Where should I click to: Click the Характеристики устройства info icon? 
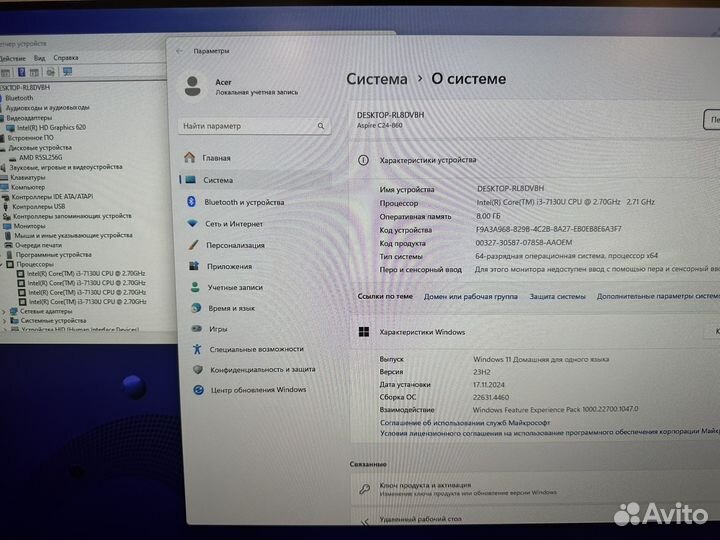tap(363, 160)
